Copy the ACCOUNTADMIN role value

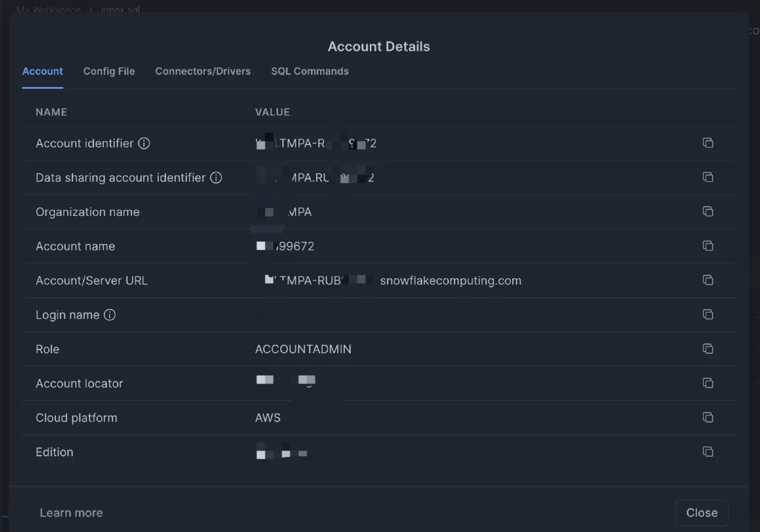point(707,349)
